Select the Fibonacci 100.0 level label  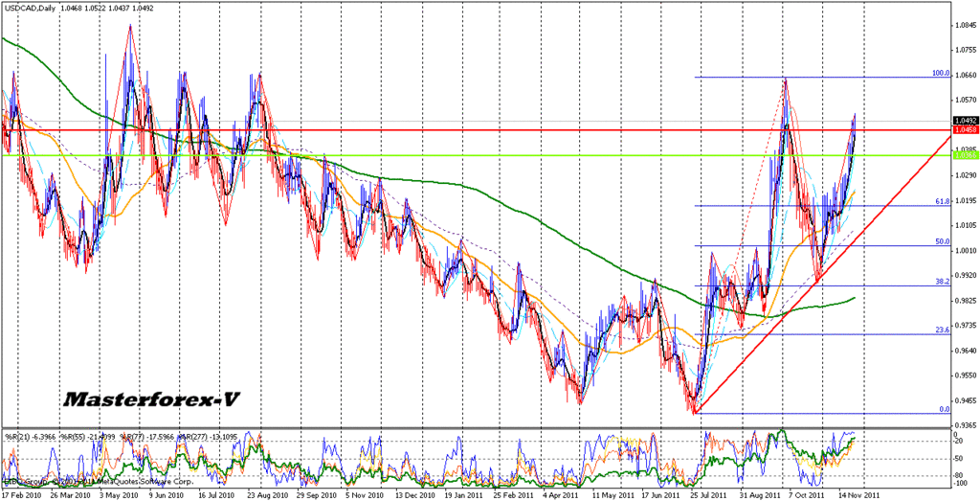[x=942, y=73]
